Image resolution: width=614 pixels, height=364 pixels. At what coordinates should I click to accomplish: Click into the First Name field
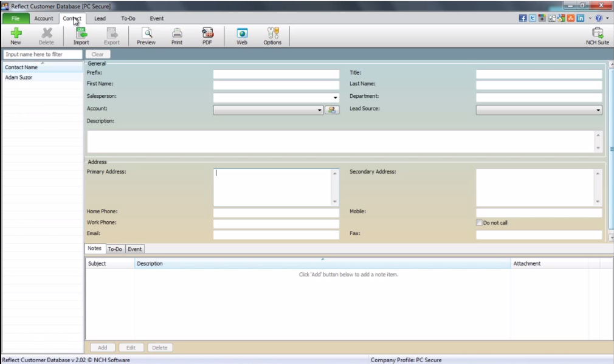pos(276,85)
